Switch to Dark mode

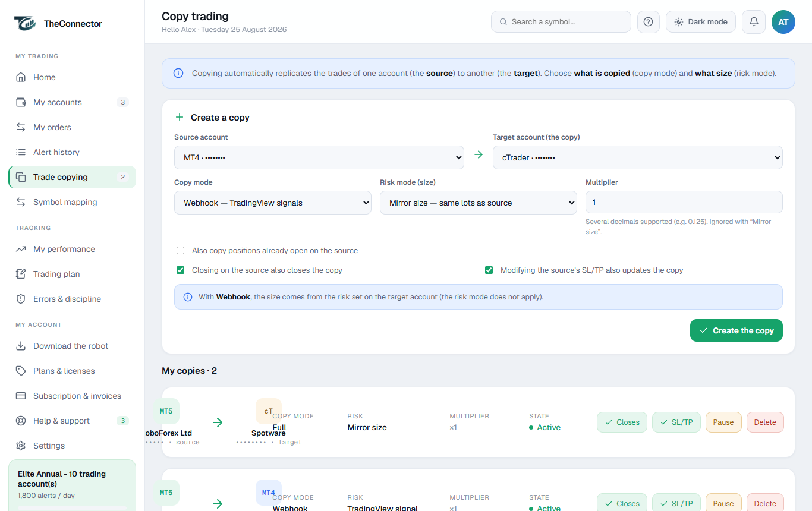coord(701,22)
